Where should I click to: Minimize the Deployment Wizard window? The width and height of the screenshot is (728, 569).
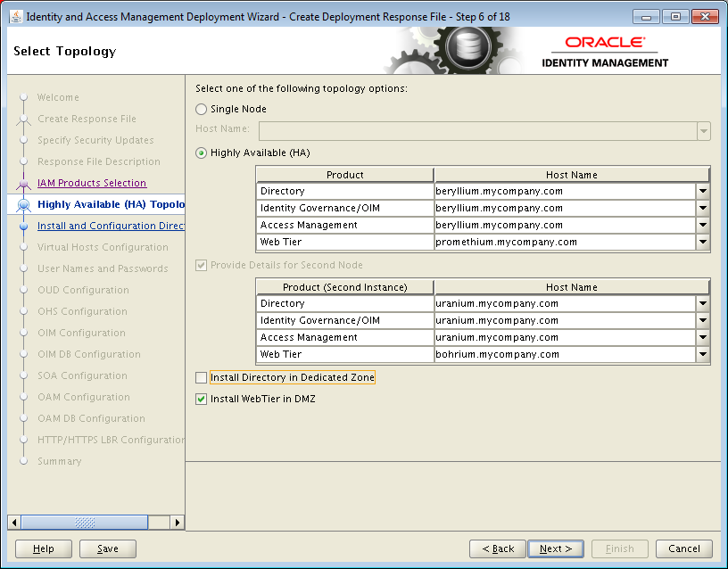646,17
